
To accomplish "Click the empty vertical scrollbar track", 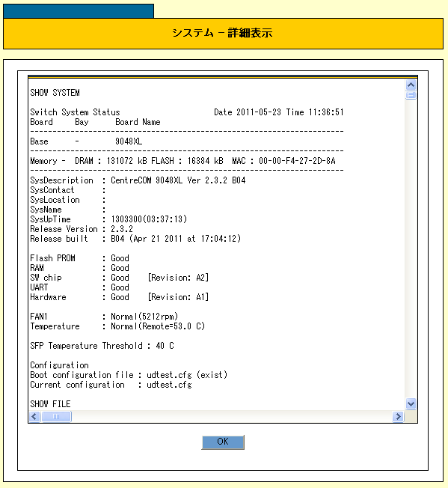I will (411, 249).
